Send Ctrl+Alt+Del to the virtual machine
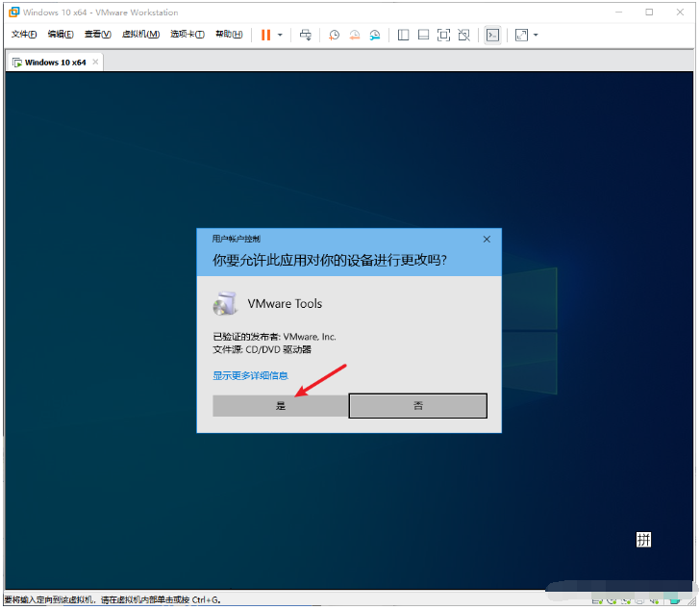The image size is (700, 610). pyautogui.click(x=306, y=35)
